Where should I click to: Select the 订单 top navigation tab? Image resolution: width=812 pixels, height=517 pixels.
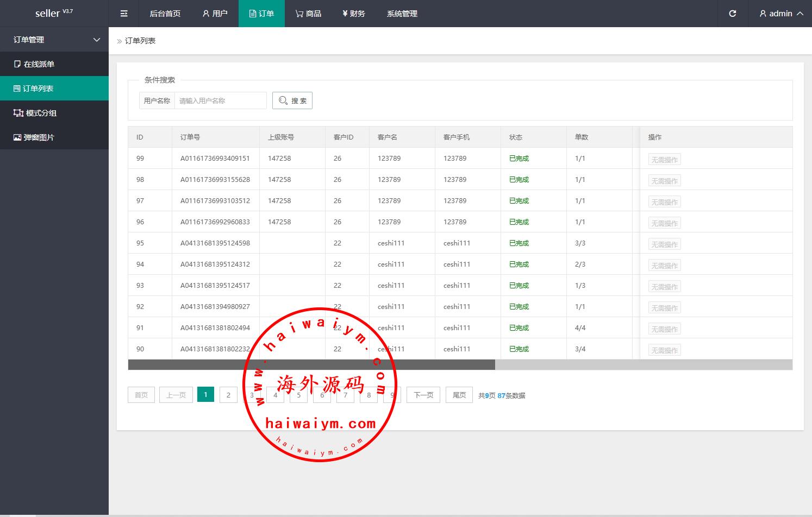(x=261, y=14)
